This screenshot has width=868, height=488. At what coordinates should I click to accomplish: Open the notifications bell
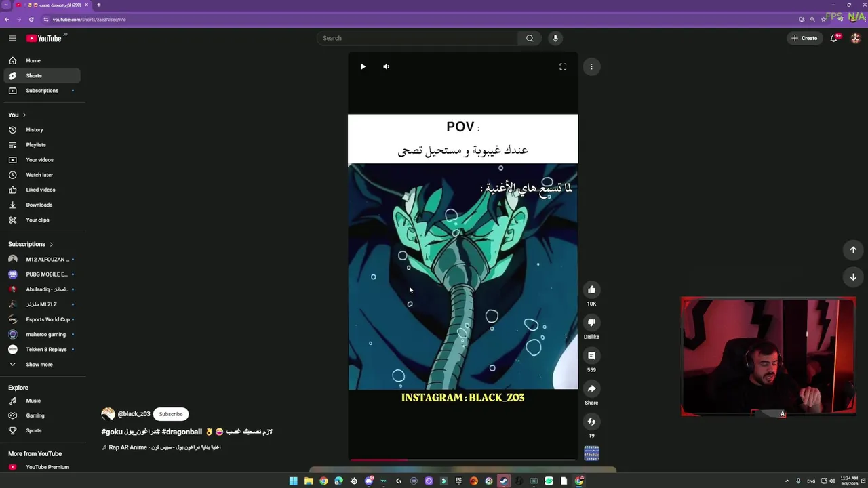click(x=834, y=38)
